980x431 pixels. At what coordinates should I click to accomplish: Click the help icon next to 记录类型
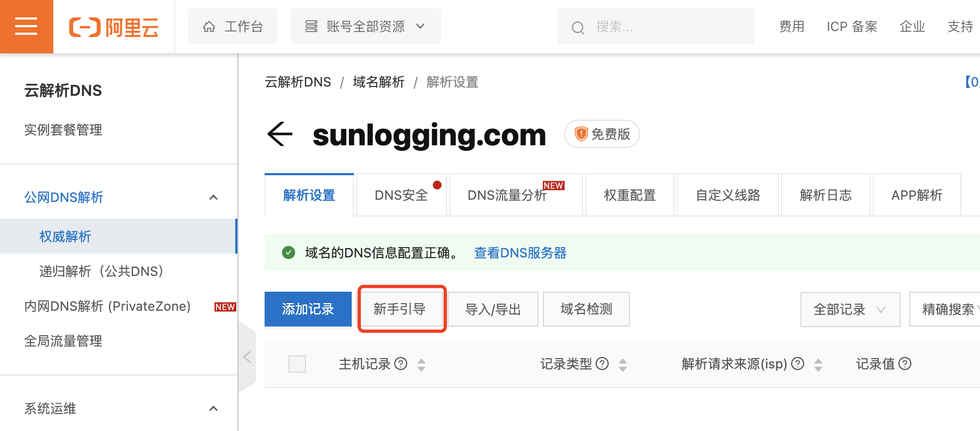(x=602, y=364)
